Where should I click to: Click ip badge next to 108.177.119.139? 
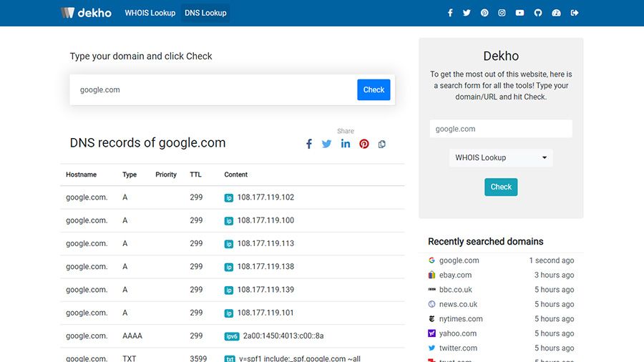[229, 290]
